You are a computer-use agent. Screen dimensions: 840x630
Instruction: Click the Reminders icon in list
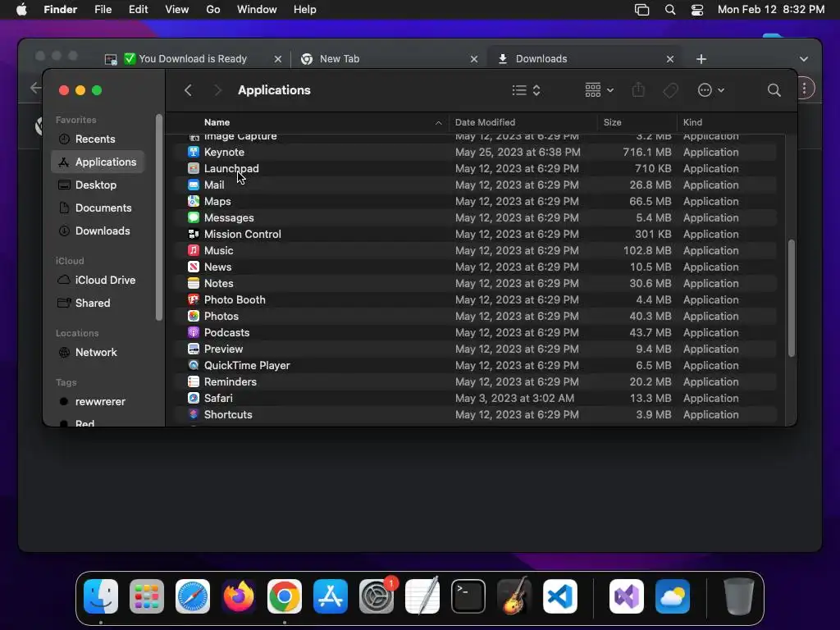point(194,382)
